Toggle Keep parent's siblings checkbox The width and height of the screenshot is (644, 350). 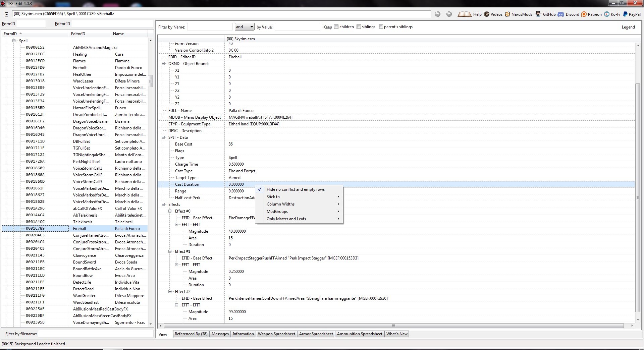pos(381,27)
